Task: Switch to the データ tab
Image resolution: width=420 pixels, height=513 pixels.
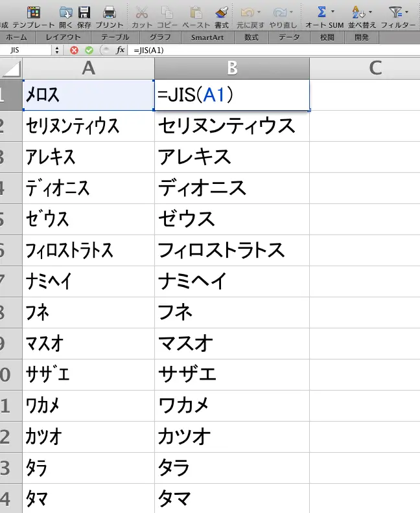Action: click(x=289, y=38)
